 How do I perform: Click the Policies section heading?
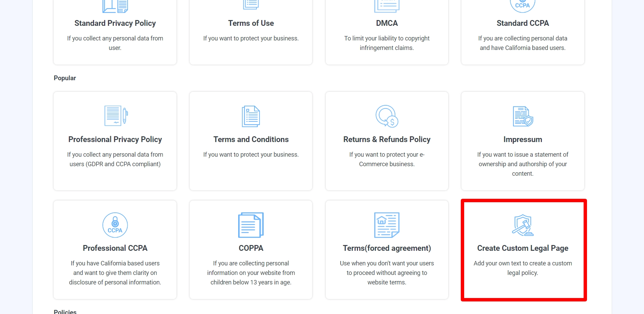point(65,311)
